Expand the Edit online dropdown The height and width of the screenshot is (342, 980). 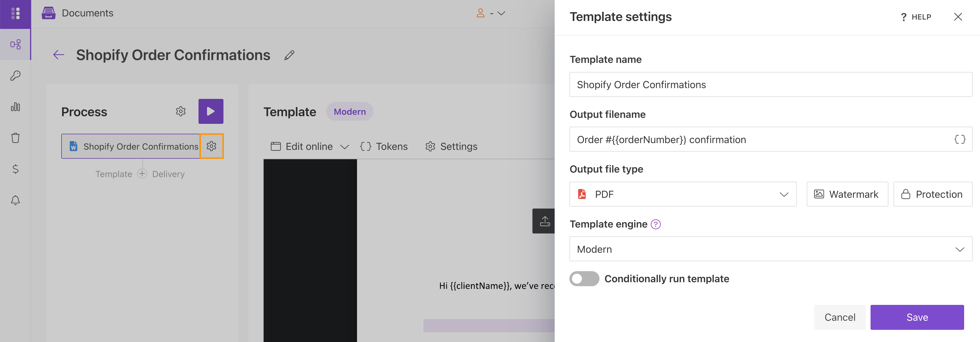tap(344, 147)
